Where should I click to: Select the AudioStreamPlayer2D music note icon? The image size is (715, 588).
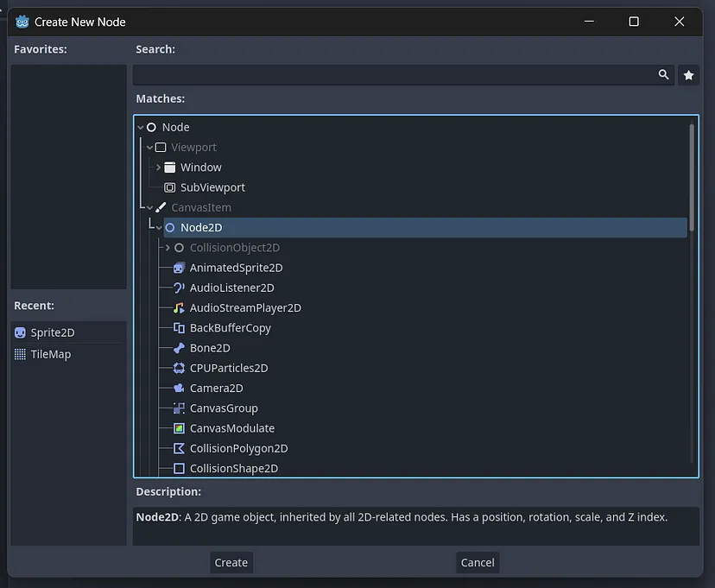click(x=179, y=307)
